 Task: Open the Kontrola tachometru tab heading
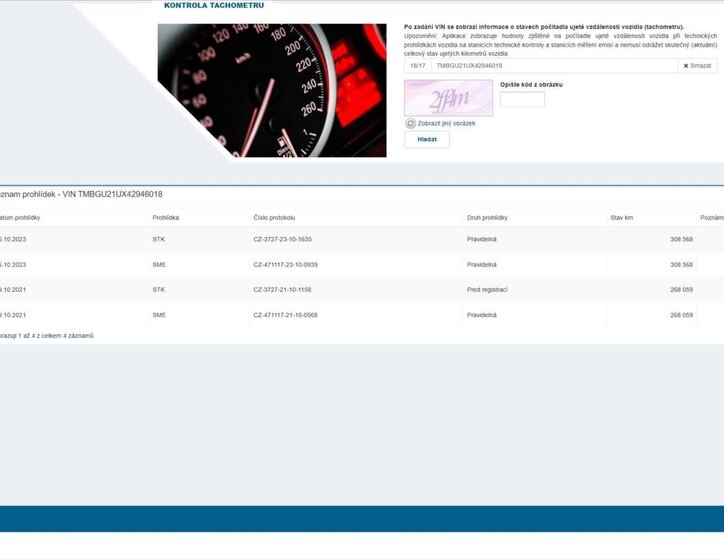point(214,5)
